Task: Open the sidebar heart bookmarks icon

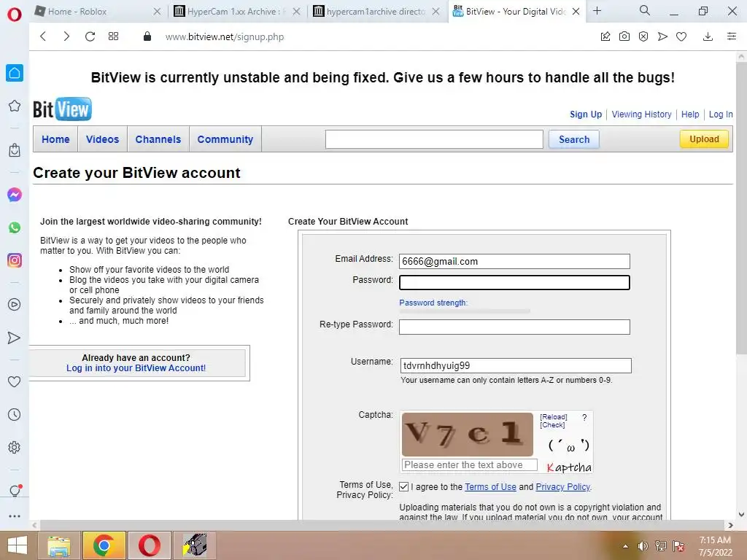Action: coord(15,381)
